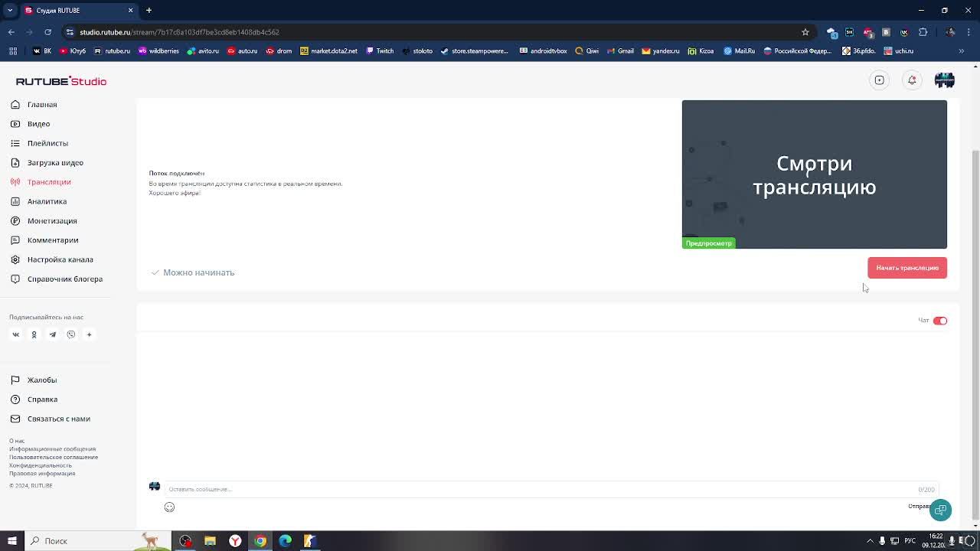Screen dimensions: 980x551
Task: Open the browser extensions puzzle icon
Action: pos(923,32)
